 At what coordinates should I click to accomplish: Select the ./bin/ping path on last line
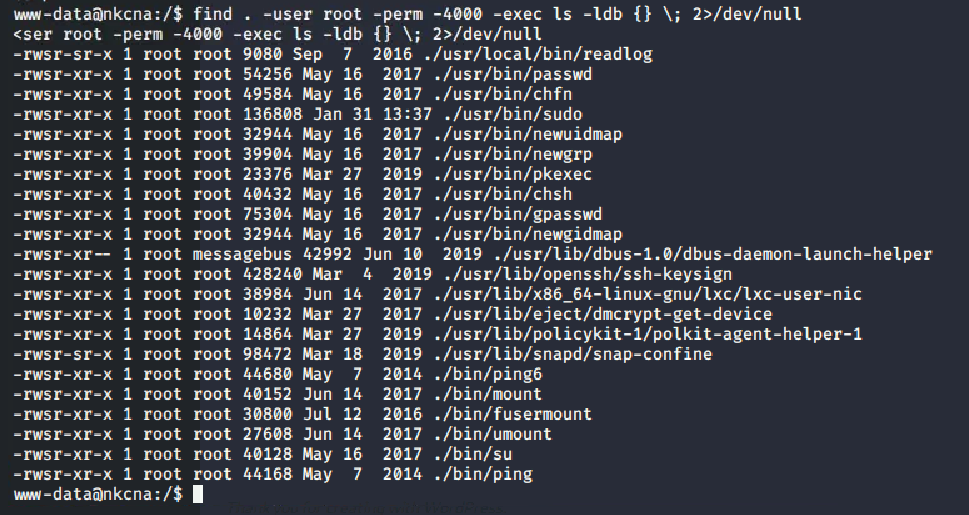[483, 474]
